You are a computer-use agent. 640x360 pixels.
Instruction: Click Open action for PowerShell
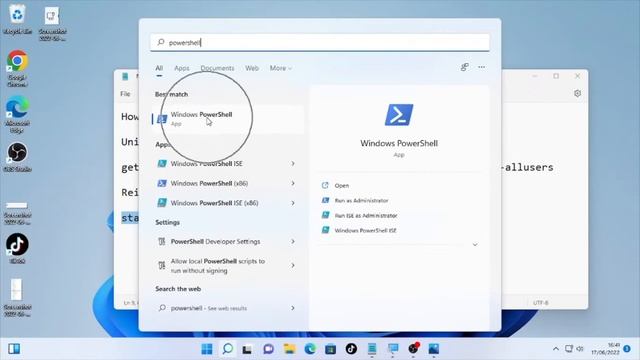(341, 186)
